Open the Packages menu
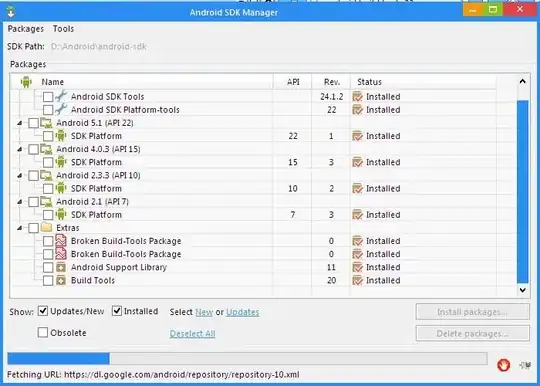 click(x=26, y=29)
